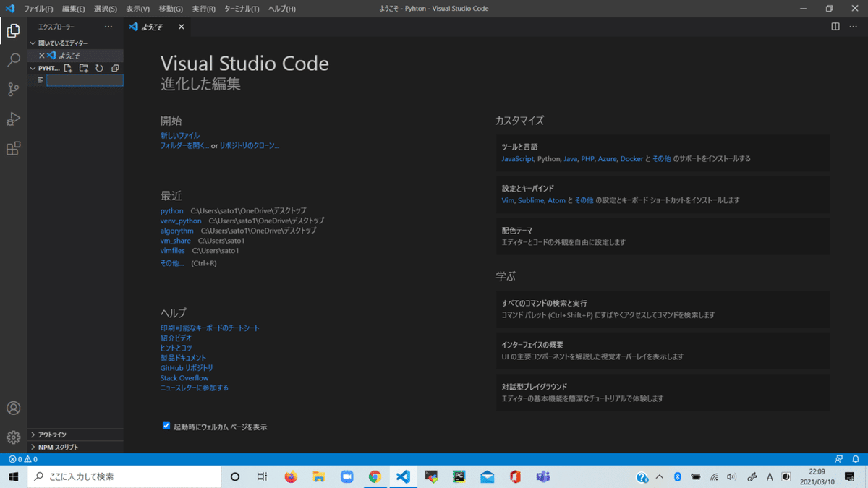
Task: Open the ターミナル(T) menu
Action: pos(242,9)
